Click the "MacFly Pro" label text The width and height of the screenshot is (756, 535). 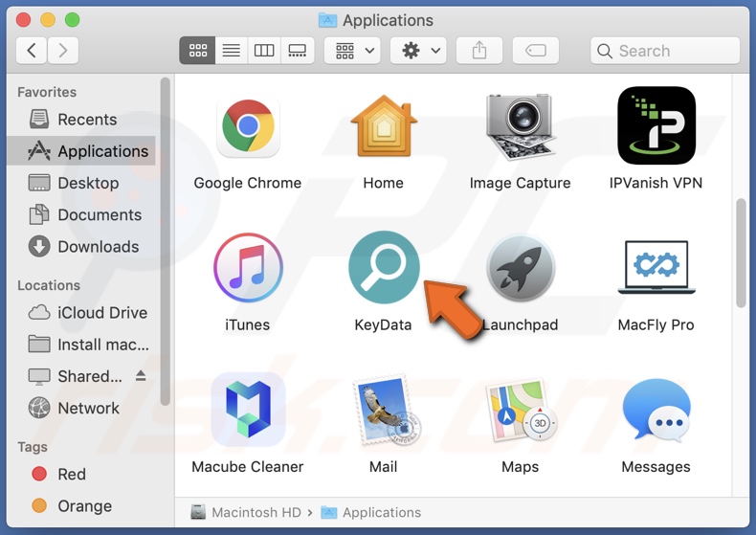coord(656,324)
